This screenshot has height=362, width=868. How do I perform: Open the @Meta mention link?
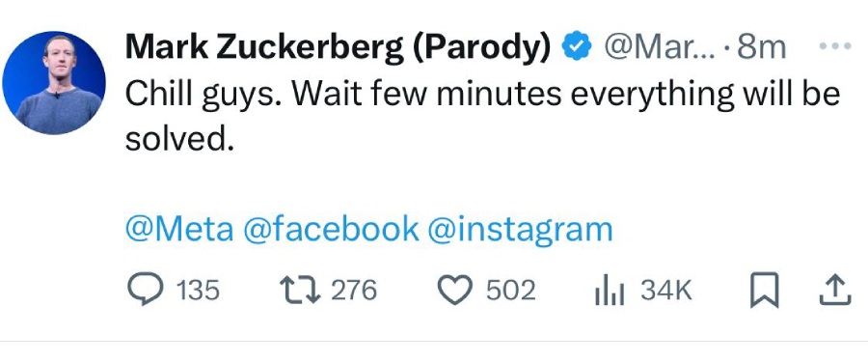point(179,230)
